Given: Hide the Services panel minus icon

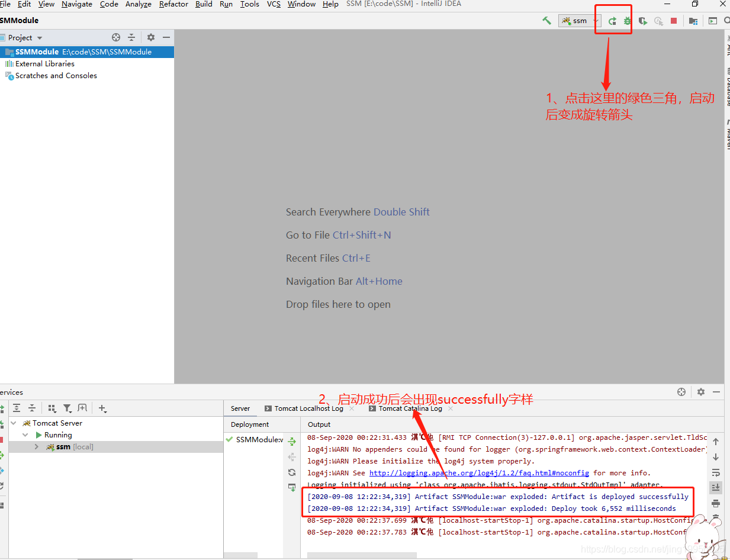Looking at the screenshot, I should coord(716,392).
